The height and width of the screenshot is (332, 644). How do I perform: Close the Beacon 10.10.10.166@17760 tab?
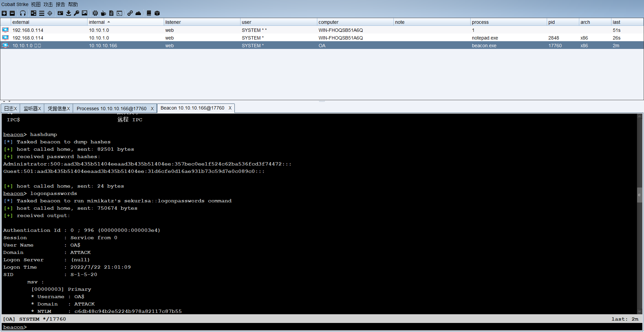point(230,108)
